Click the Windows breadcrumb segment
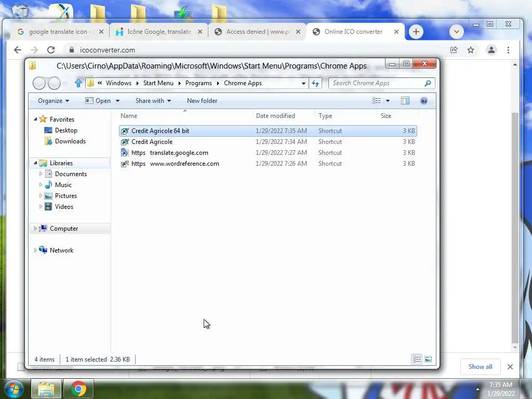This screenshot has width=532, height=399. tap(118, 83)
